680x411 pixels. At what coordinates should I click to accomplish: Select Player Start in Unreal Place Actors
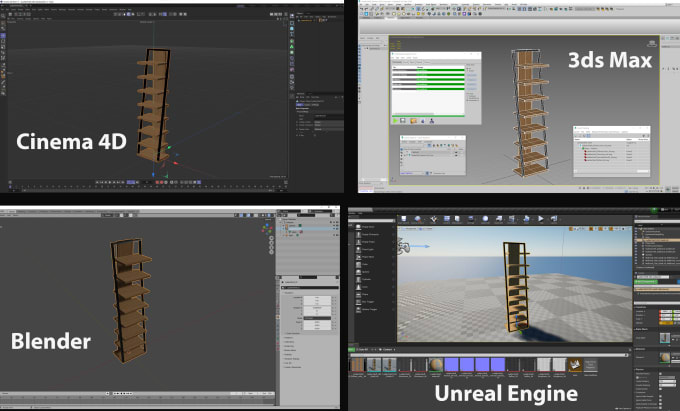369,257
